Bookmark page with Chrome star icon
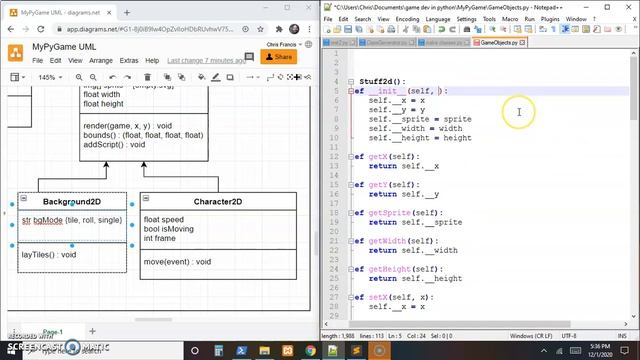Viewport: 640px width, 360px height. coord(260,29)
